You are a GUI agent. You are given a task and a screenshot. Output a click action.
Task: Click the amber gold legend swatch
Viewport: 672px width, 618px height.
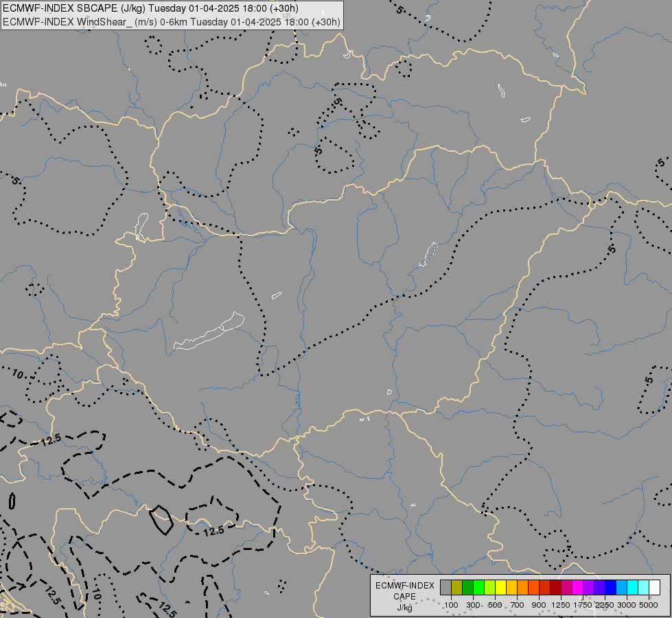(511, 587)
